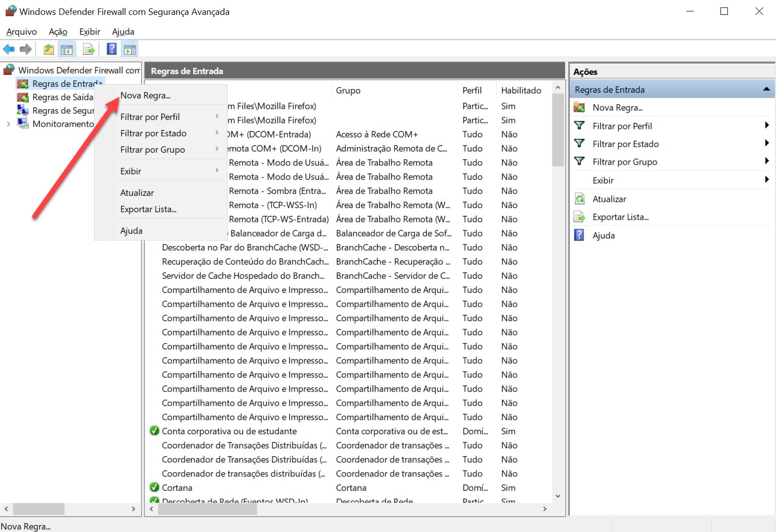Click the Habilitado column header

pyautogui.click(x=521, y=90)
